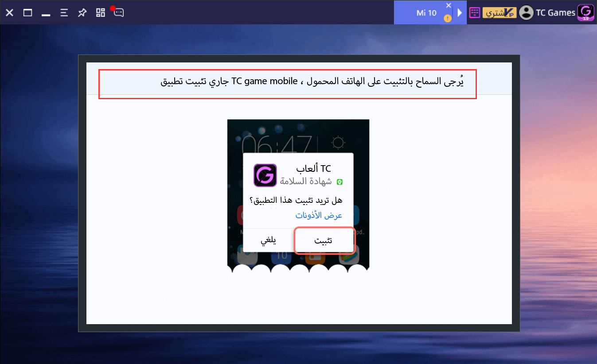
Task: Click the هل تريد تثبيت هذا التطبيق؟ text
Action: pyautogui.click(x=296, y=201)
